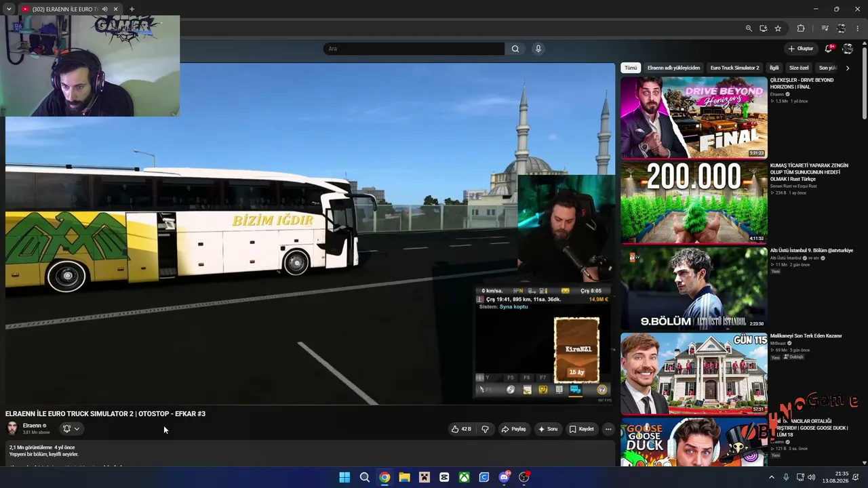868x488 pixels.
Task: Click the system tray microphone icon
Action: tap(786, 477)
